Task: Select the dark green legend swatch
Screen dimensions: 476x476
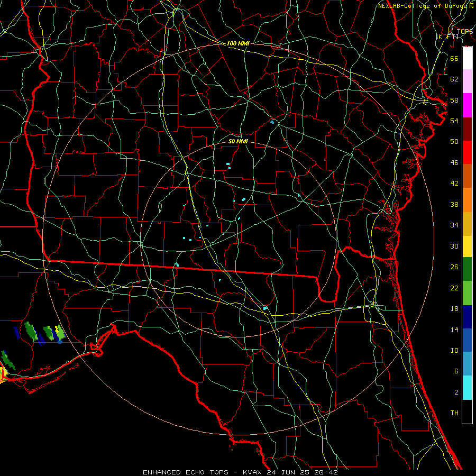Action: coord(467,269)
